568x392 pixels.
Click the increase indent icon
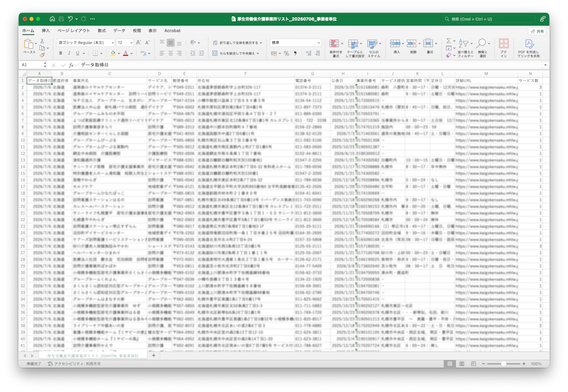tap(201, 53)
